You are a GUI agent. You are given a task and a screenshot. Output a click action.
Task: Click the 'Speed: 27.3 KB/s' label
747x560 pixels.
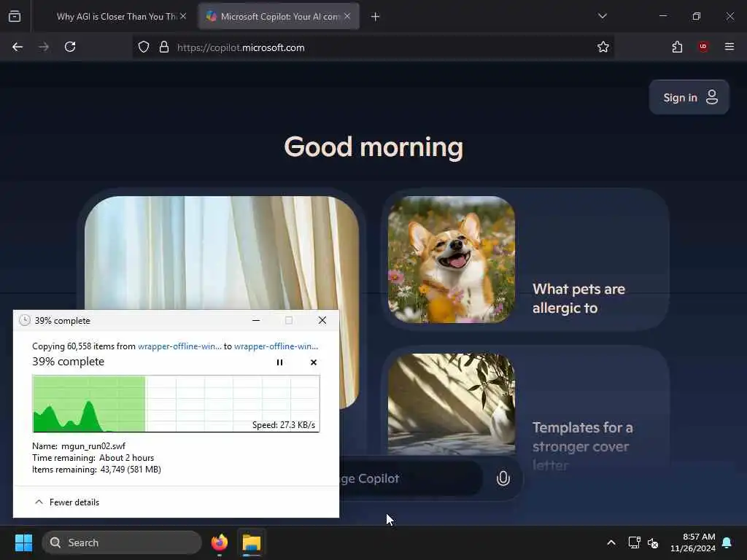click(x=284, y=425)
